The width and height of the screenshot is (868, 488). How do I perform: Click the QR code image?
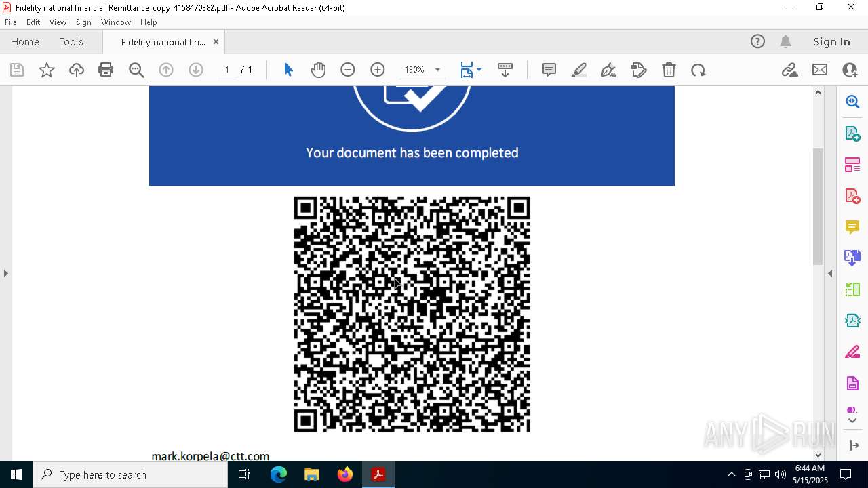click(412, 314)
